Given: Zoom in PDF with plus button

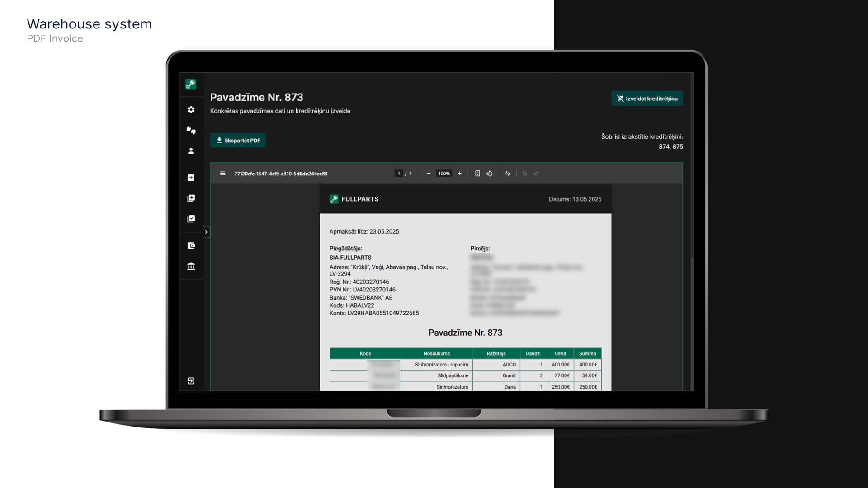Looking at the screenshot, I should click(459, 174).
